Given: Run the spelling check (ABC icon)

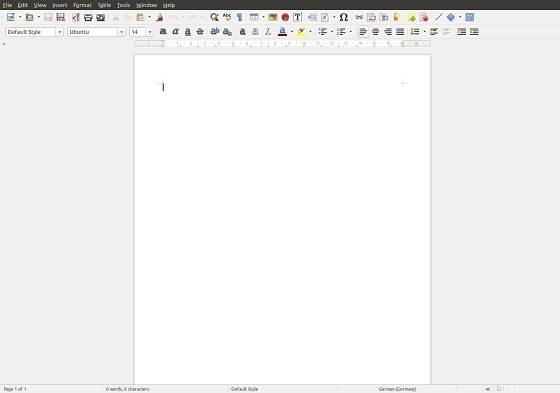Looking at the screenshot, I should click(226, 17).
